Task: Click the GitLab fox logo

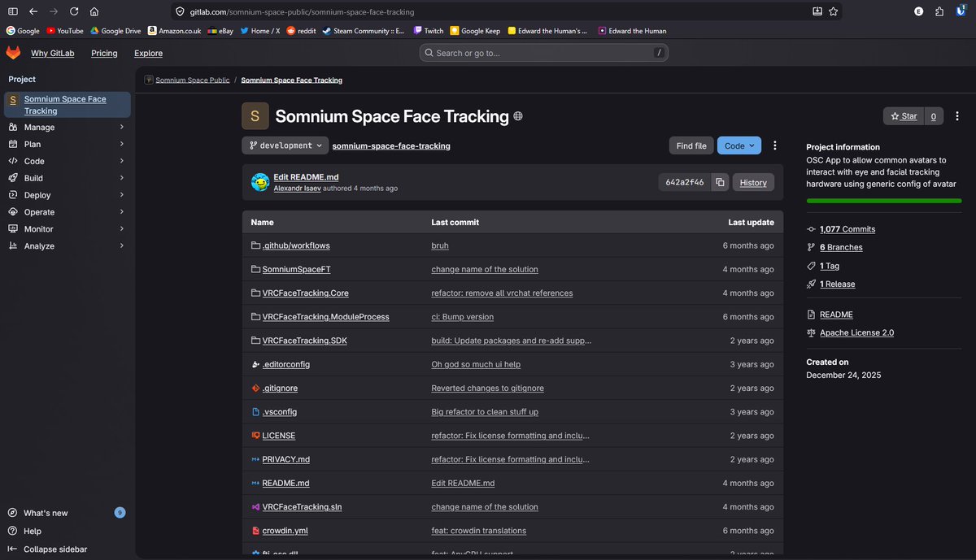Action: point(13,53)
